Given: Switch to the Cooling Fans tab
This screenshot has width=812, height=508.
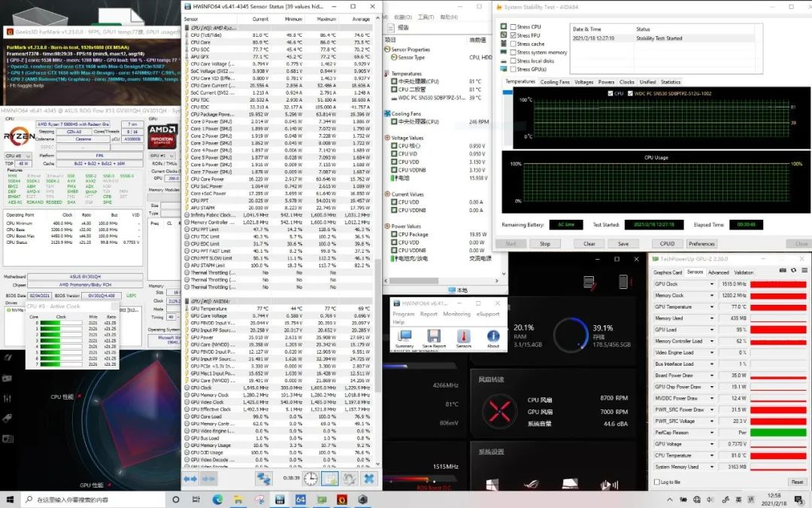Looking at the screenshot, I should (x=555, y=82).
